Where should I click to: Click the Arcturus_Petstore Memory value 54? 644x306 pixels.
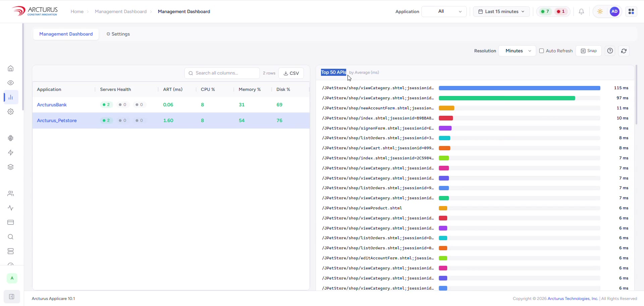pyautogui.click(x=241, y=120)
